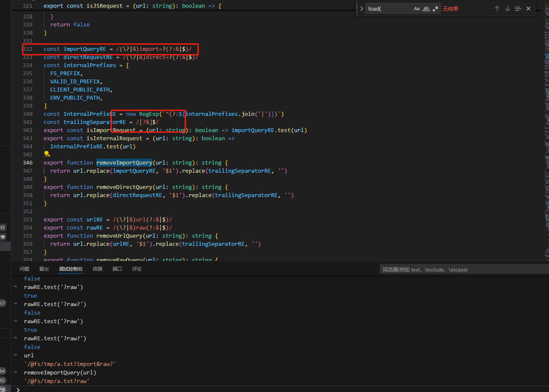Open the lightbulb code action icon
The width and height of the screenshot is (549, 392).
click(47, 154)
